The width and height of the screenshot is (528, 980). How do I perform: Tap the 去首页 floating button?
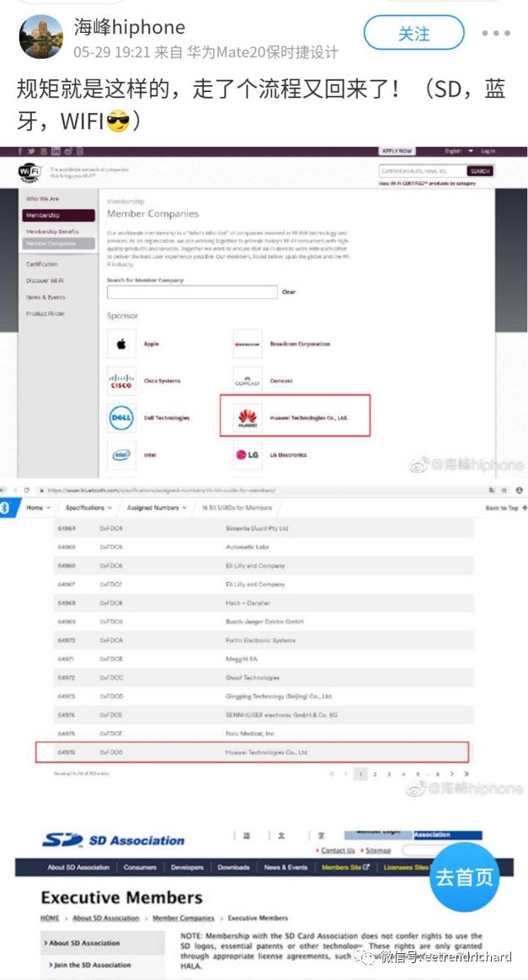tap(464, 877)
